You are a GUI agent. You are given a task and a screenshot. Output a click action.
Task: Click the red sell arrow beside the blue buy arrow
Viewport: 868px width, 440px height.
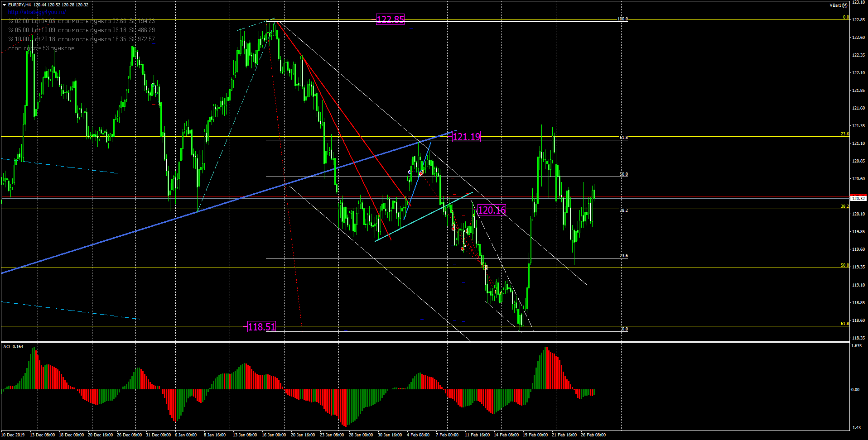click(x=421, y=173)
